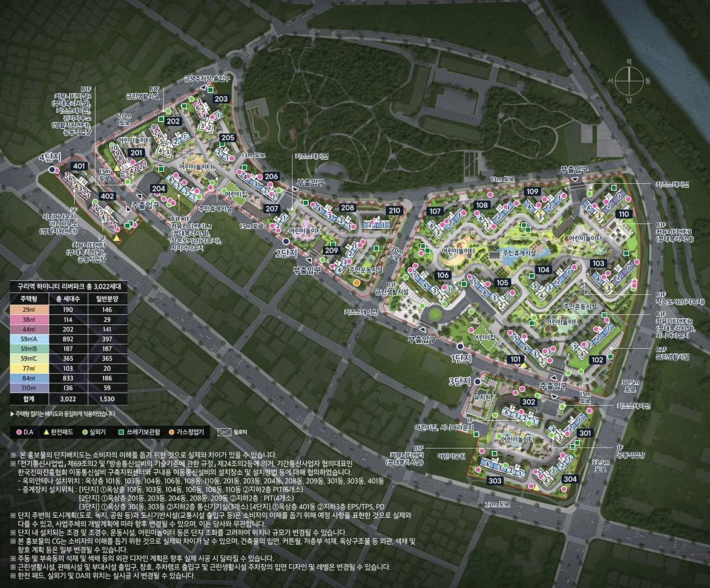Click building label 208

pos(347,207)
